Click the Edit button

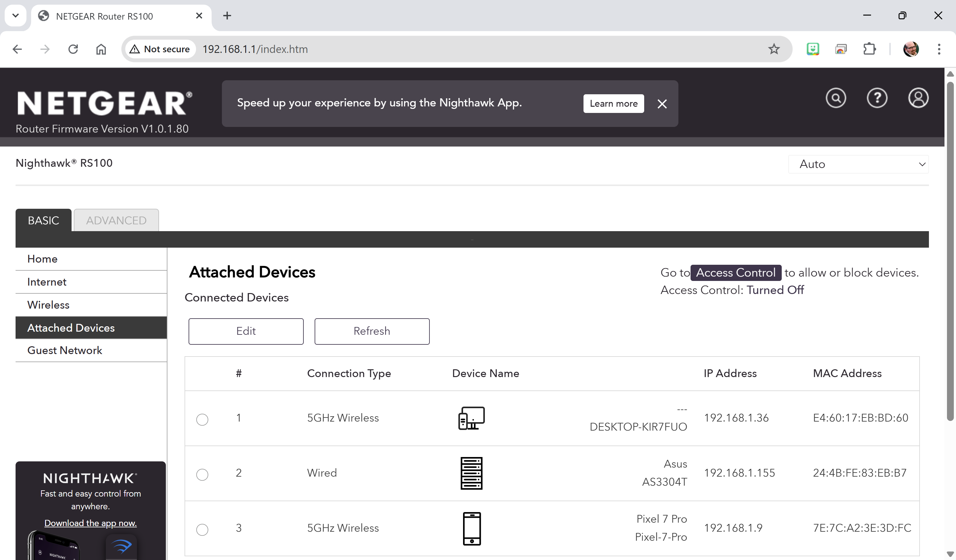click(246, 331)
